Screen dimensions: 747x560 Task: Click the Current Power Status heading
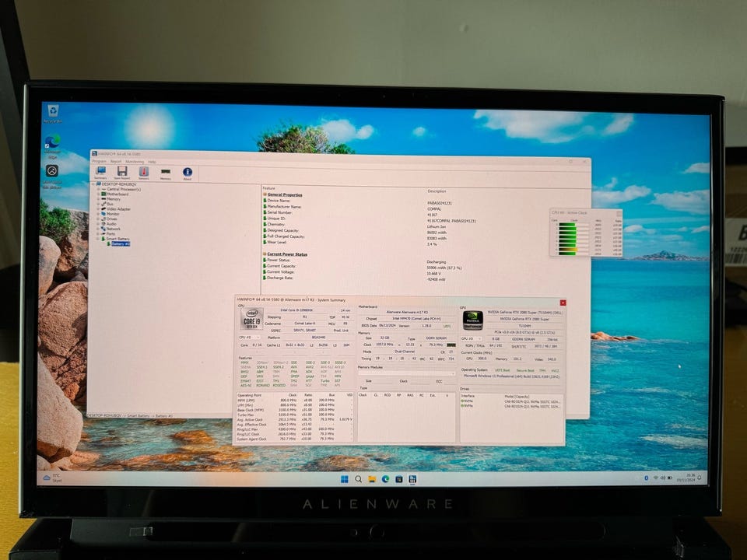(x=287, y=254)
